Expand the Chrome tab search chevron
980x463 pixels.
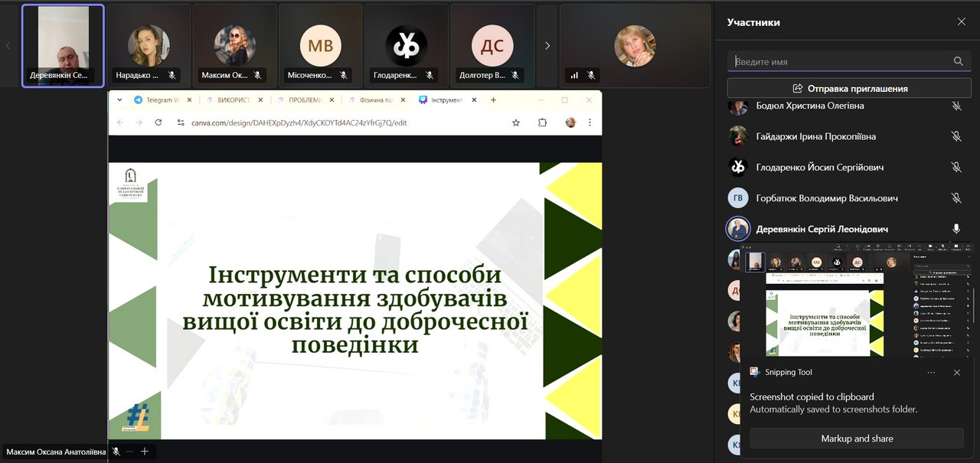(119, 100)
